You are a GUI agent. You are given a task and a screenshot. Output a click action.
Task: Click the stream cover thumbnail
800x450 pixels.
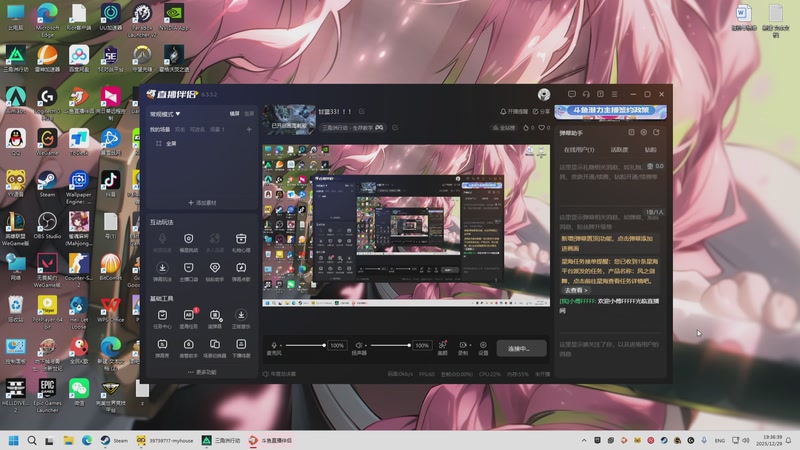289,119
